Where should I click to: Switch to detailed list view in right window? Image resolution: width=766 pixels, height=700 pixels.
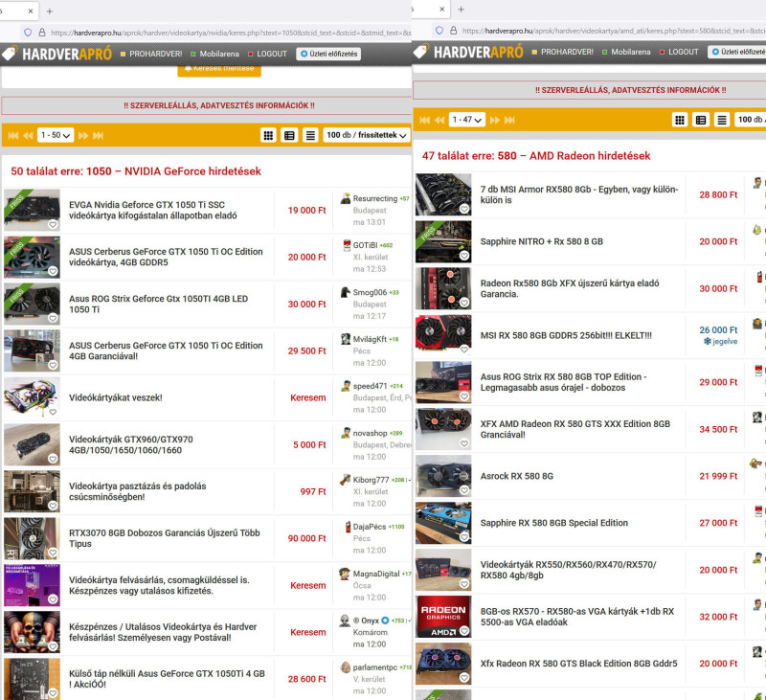(x=701, y=120)
